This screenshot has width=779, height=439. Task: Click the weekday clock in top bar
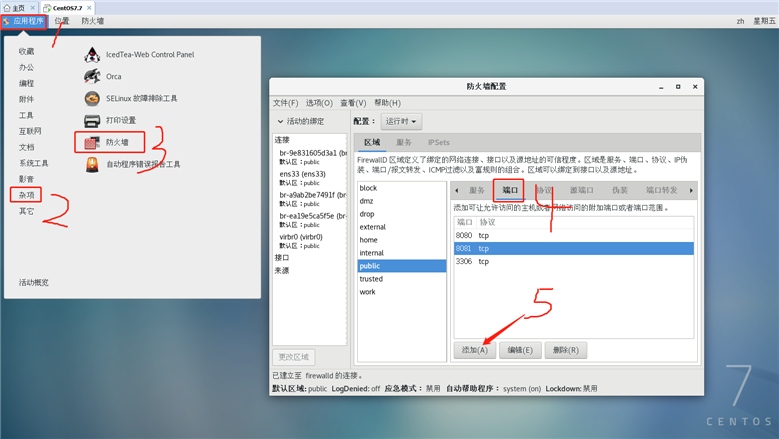click(x=765, y=21)
